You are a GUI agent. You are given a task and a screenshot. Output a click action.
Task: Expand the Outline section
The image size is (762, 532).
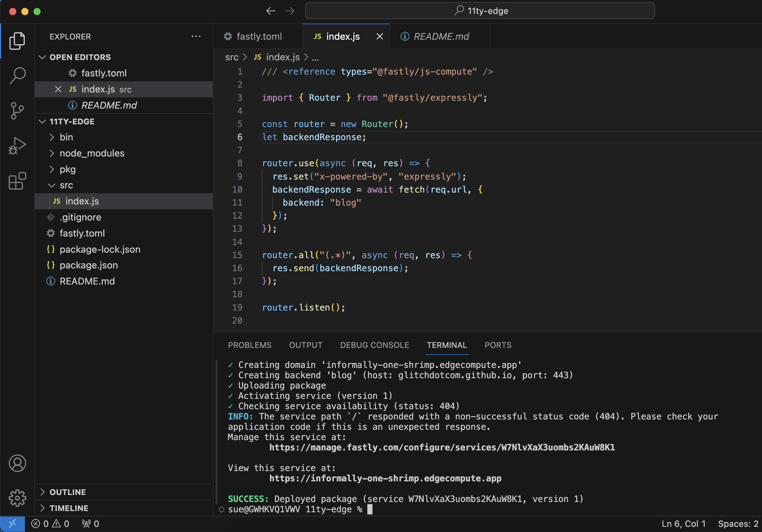[42, 492]
